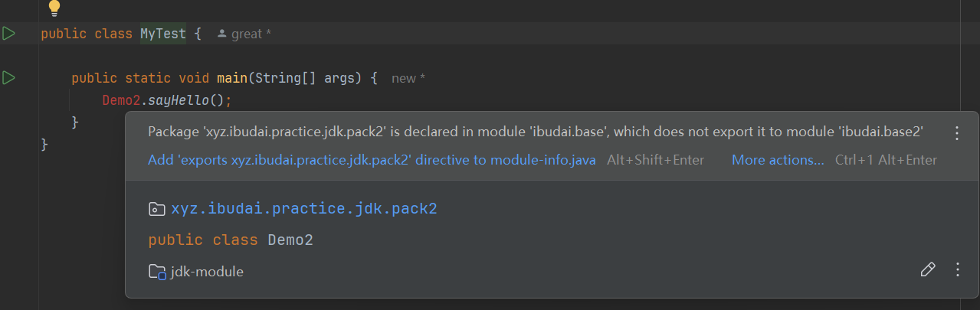Click the main method name

tap(231, 78)
